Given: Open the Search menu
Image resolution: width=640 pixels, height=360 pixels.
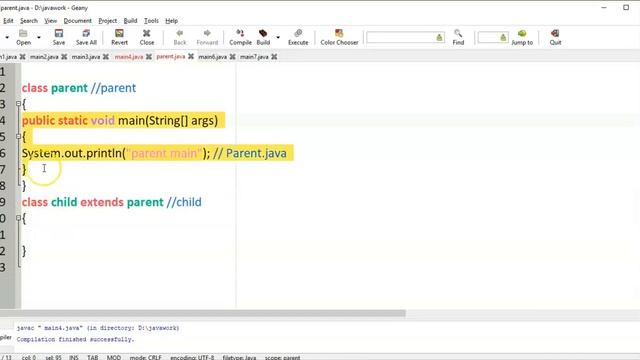Looking at the screenshot, I should tap(29, 21).
